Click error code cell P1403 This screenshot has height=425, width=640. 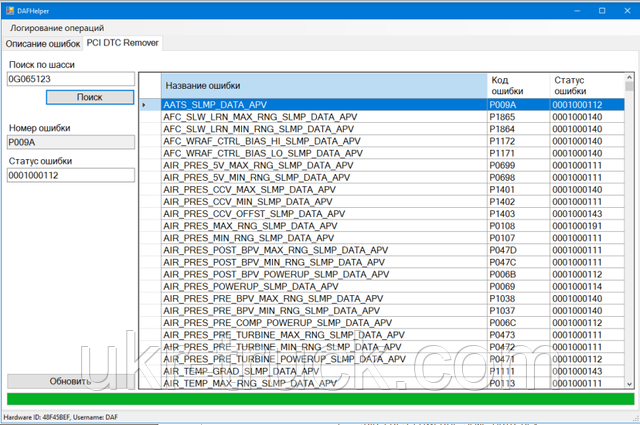[518, 214]
